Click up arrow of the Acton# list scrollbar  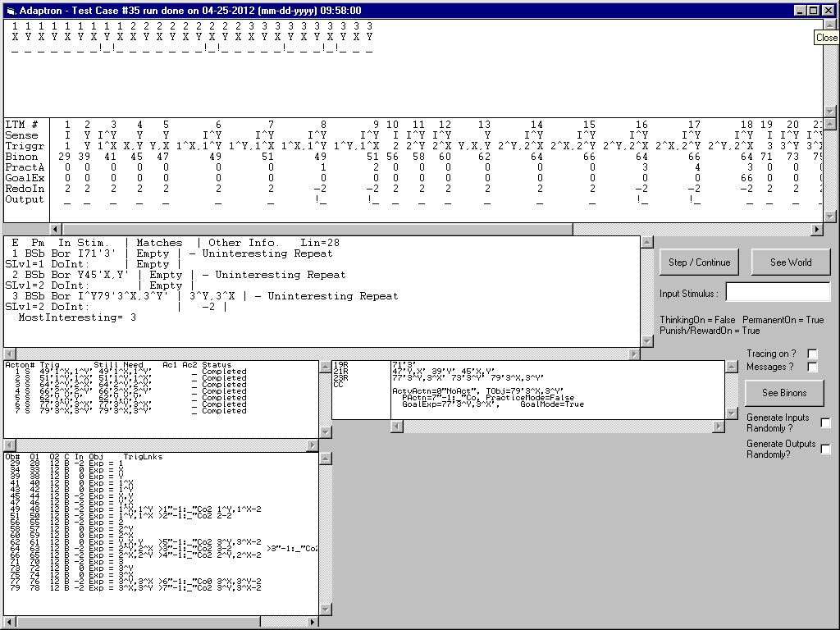pos(326,367)
